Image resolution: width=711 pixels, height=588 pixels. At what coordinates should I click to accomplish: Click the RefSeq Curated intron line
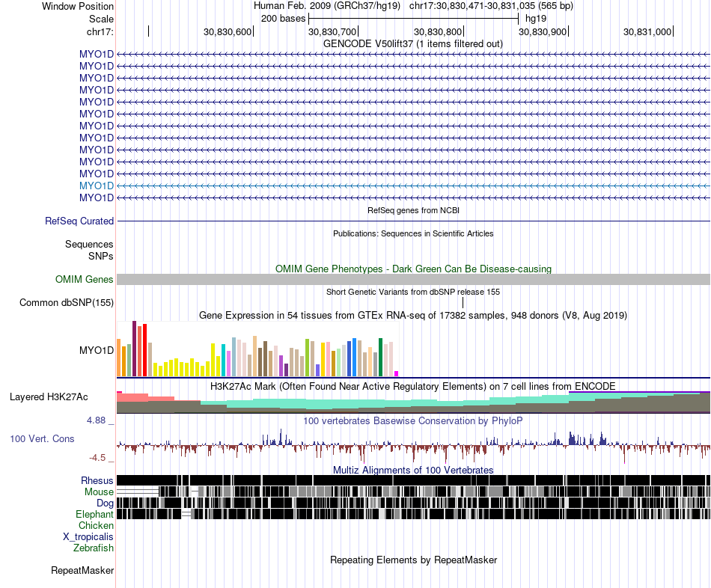[413, 221]
